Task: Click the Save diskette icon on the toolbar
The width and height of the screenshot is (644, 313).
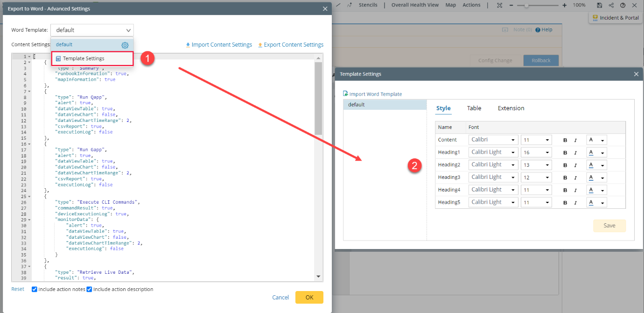Action: click(599, 5)
